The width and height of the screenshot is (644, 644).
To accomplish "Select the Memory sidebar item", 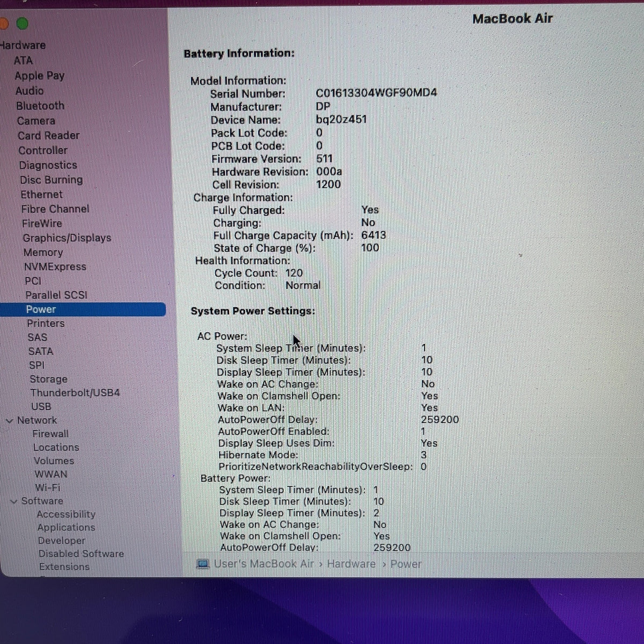I will pyautogui.click(x=43, y=252).
